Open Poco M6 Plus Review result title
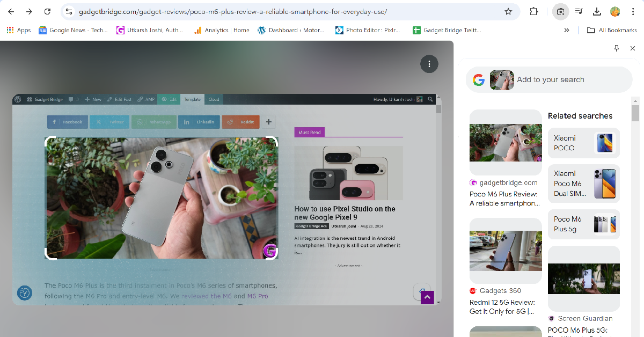The height and width of the screenshot is (337, 644). tap(504, 199)
